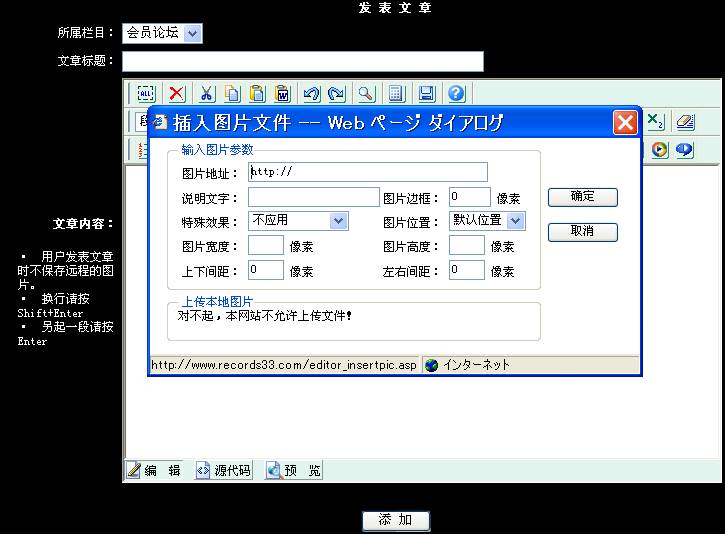Viewport: 725px width, 534px height.
Task: Click the subscript X₂ icon
Action: click(x=656, y=122)
